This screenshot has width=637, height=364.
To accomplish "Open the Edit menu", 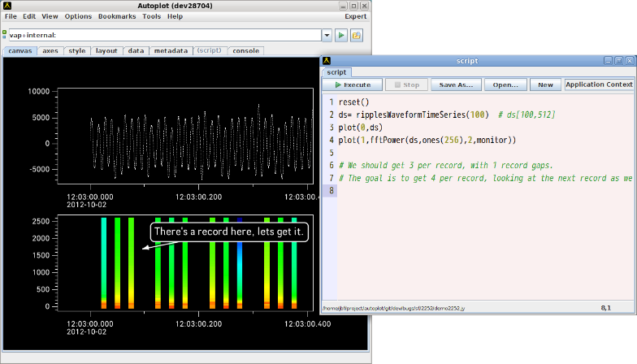I will click(x=29, y=16).
